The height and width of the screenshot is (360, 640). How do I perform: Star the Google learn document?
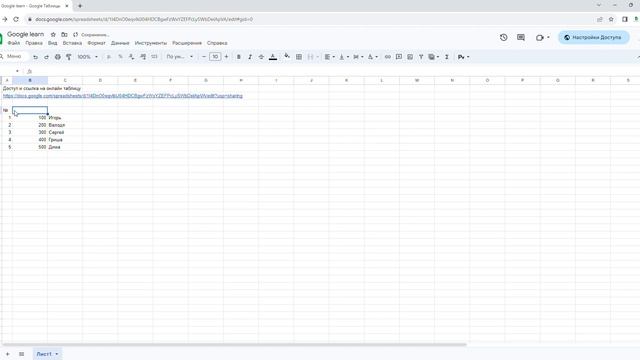(53, 35)
